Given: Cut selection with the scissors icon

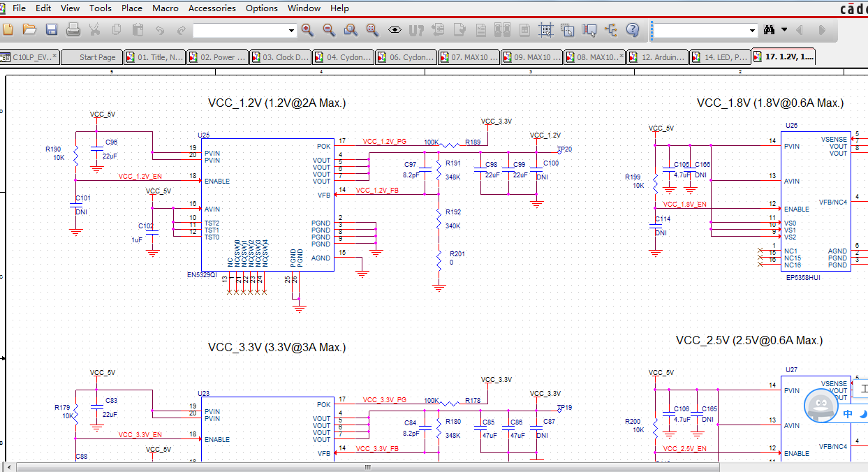Looking at the screenshot, I should coord(94,30).
